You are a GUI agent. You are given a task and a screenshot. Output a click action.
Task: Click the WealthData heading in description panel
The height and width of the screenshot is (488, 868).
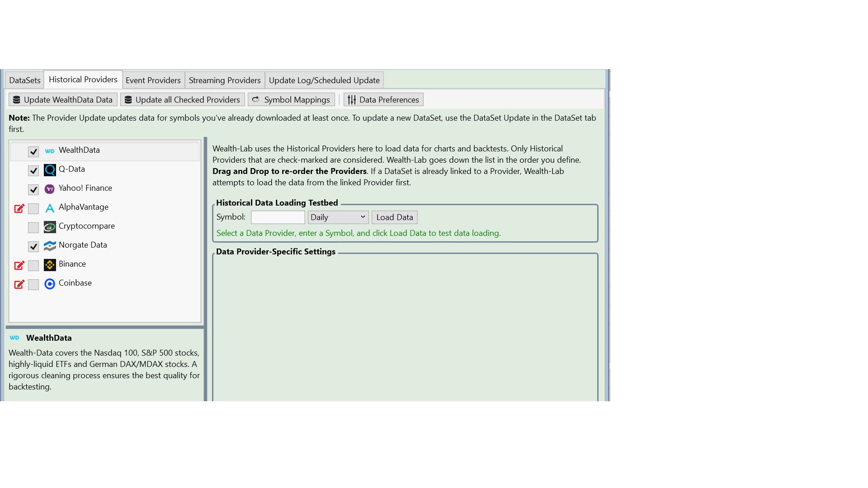pyautogui.click(x=49, y=338)
